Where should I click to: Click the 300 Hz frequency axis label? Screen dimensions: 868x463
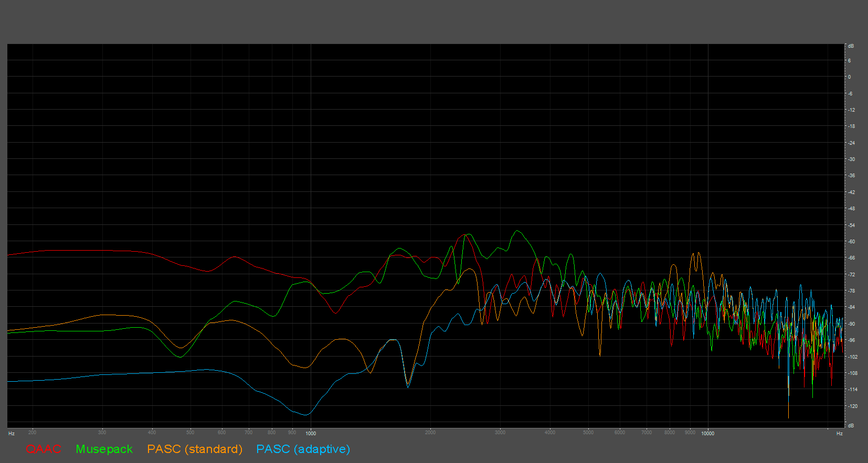[102, 433]
